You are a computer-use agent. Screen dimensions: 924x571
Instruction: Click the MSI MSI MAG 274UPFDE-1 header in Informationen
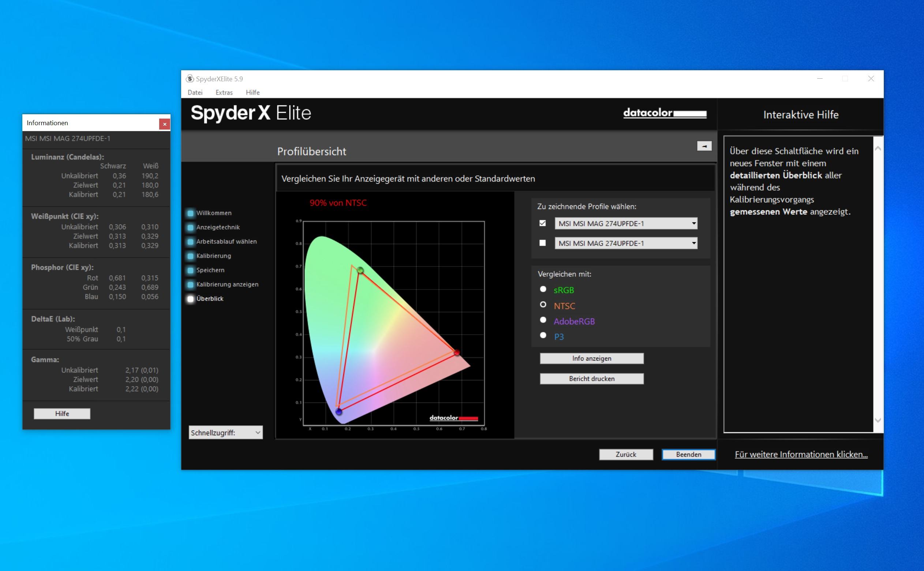pyautogui.click(x=68, y=139)
